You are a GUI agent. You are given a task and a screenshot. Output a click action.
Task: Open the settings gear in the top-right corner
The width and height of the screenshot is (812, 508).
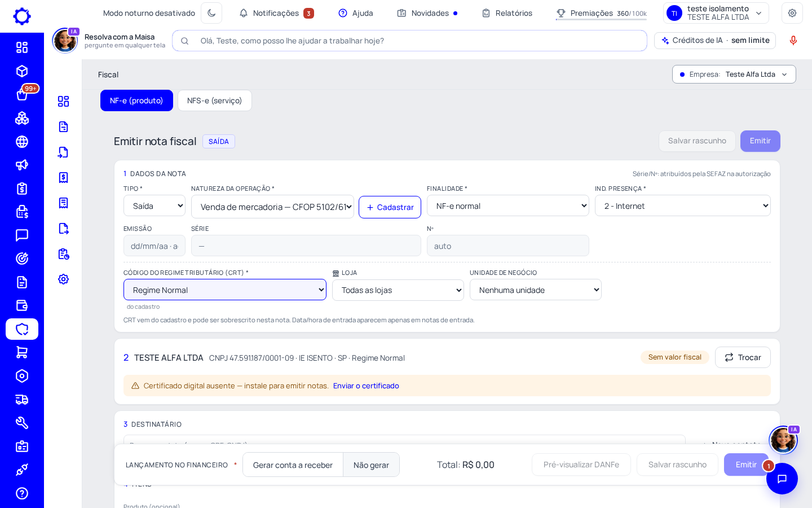(x=792, y=13)
